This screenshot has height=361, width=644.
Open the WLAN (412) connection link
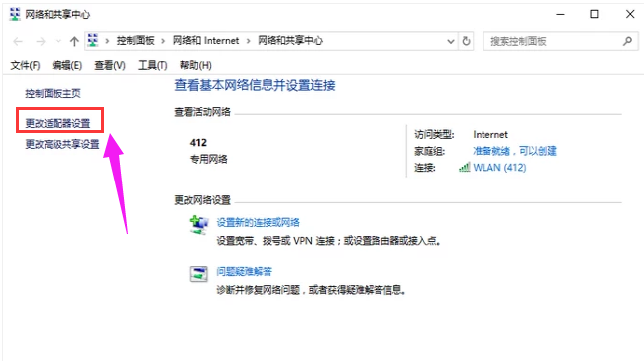click(x=499, y=168)
